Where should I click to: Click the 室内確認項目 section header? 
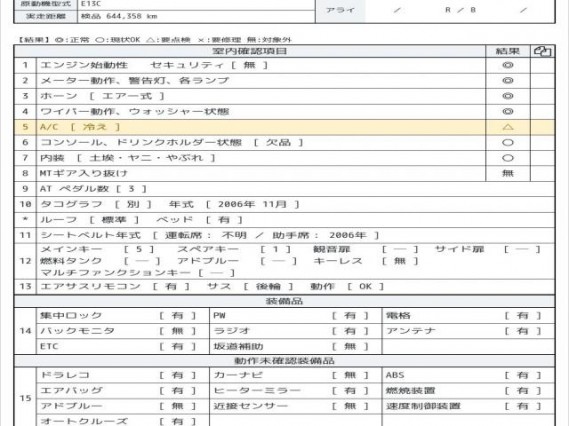250,51
